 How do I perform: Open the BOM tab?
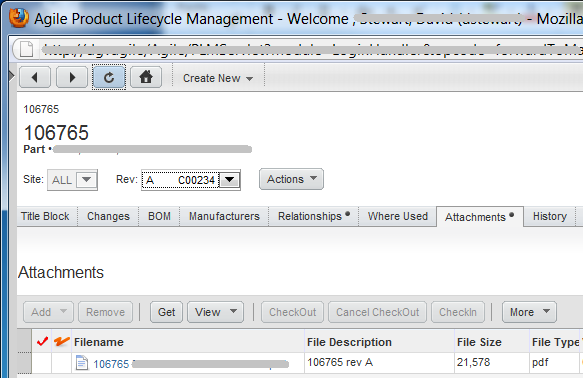tap(159, 216)
